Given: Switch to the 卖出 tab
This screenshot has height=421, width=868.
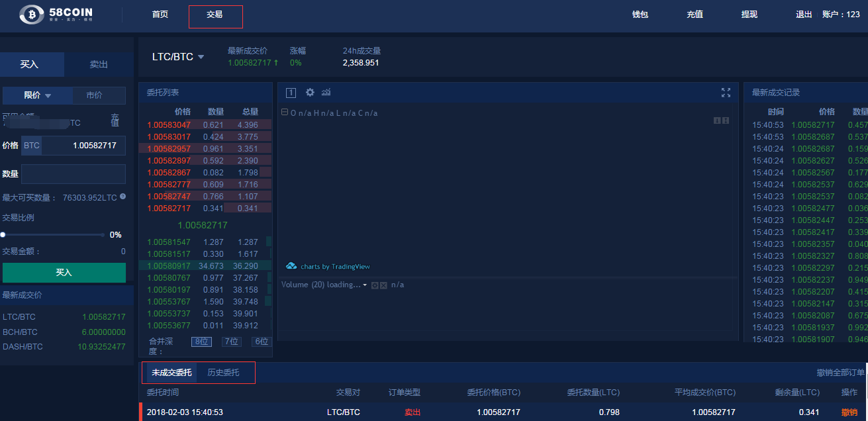Looking at the screenshot, I should 99,64.
